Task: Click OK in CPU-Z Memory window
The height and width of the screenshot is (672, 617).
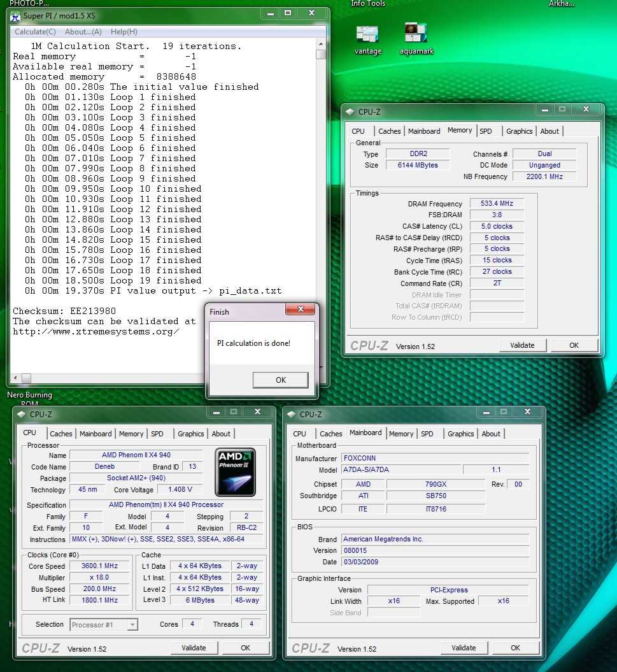Action: click(x=574, y=345)
